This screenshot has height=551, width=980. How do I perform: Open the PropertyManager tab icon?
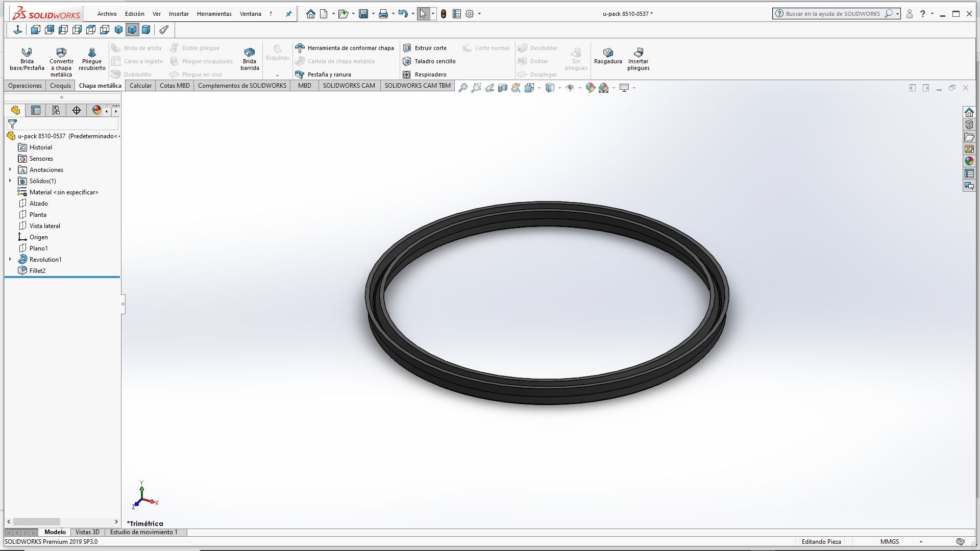36,110
